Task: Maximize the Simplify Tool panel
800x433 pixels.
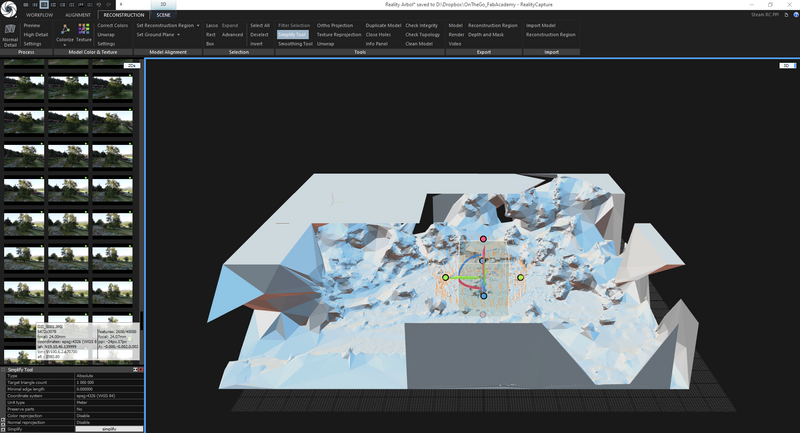Action: (x=136, y=369)
